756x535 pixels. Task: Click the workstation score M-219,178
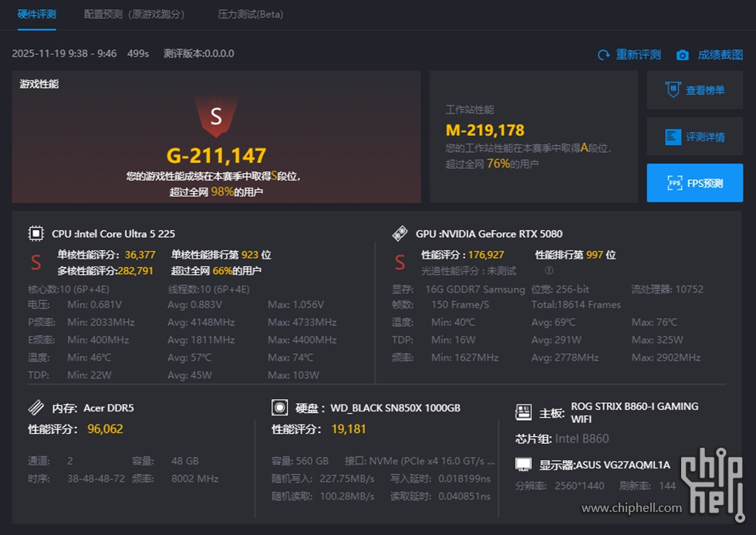coord(484,130)
